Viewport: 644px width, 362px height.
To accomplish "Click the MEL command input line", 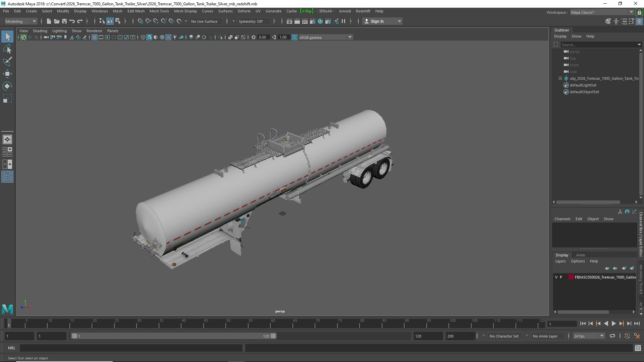I will [131, 348].
